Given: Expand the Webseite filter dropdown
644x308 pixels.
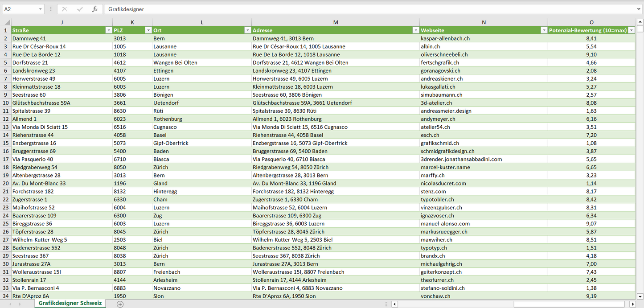Looking at the screenshot, I should 544,30.
